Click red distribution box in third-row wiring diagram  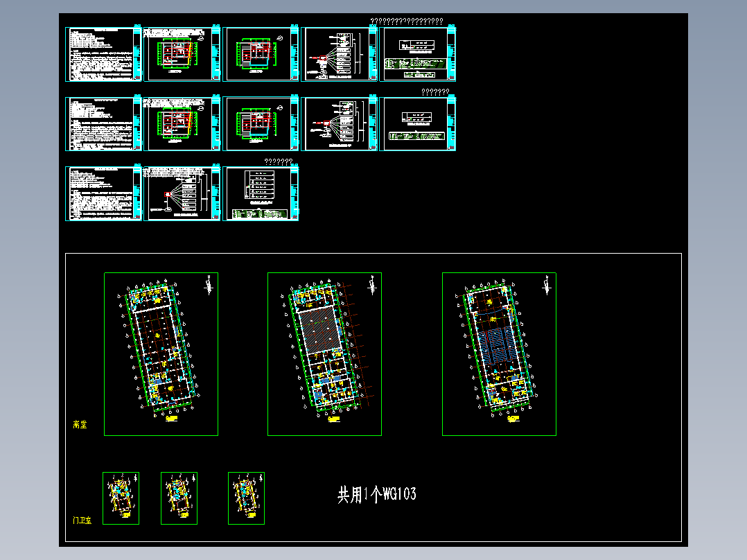tap(168, 195)
